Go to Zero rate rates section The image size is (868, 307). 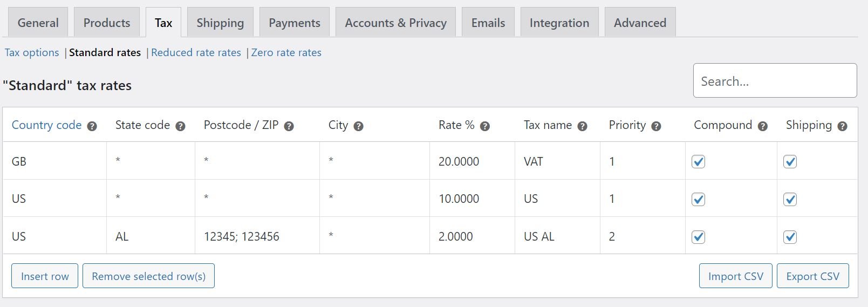point(286,52)
